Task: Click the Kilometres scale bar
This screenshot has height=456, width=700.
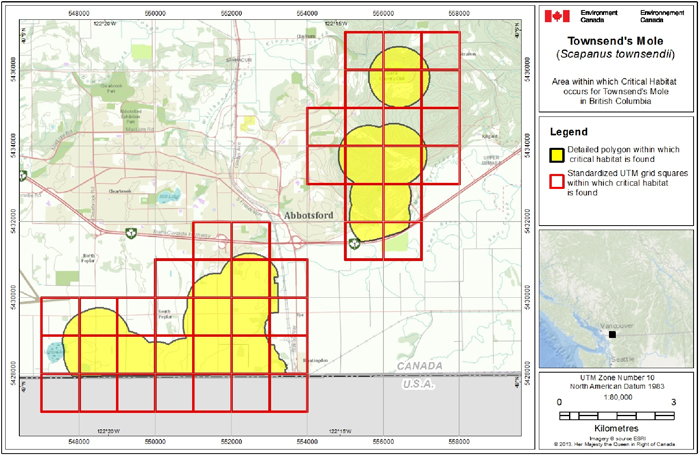Action: pyautogui.click(x=616, y=414)
